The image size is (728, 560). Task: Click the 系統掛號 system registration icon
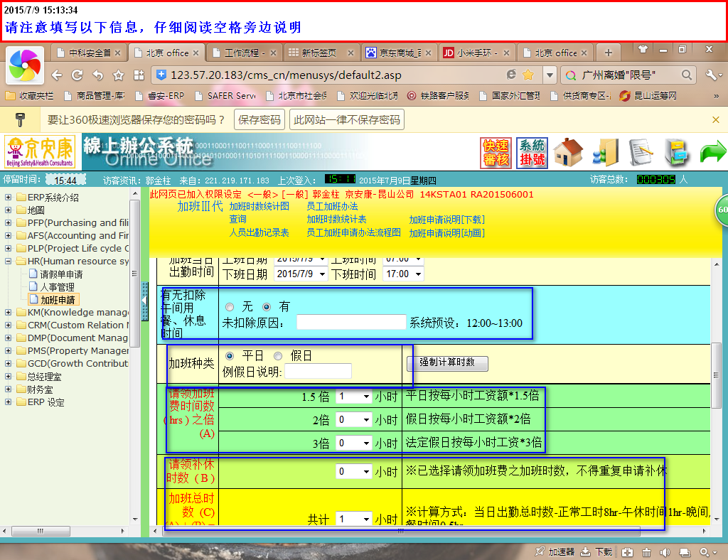(x=532, y=152)
